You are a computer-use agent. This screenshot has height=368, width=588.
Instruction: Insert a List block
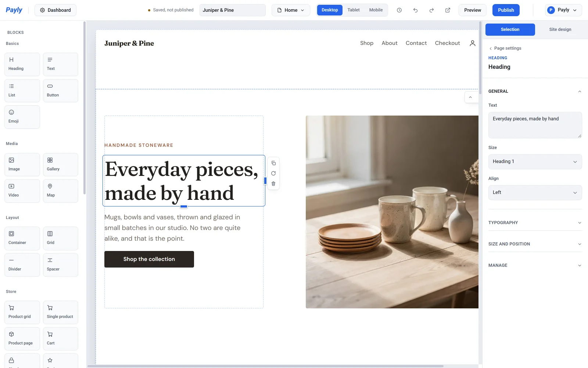pyautogui.click(x=22, y=91)
